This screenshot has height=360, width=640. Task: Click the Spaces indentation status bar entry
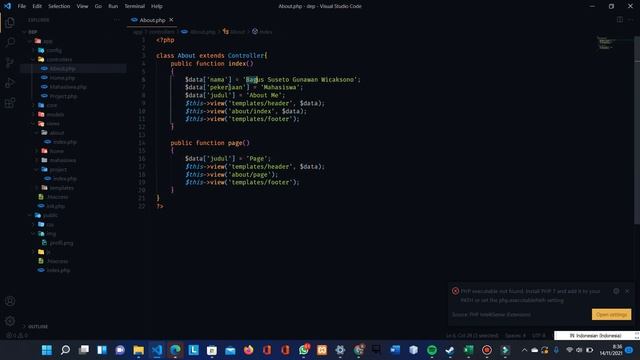pyautogui.click(x=516, y=336)
